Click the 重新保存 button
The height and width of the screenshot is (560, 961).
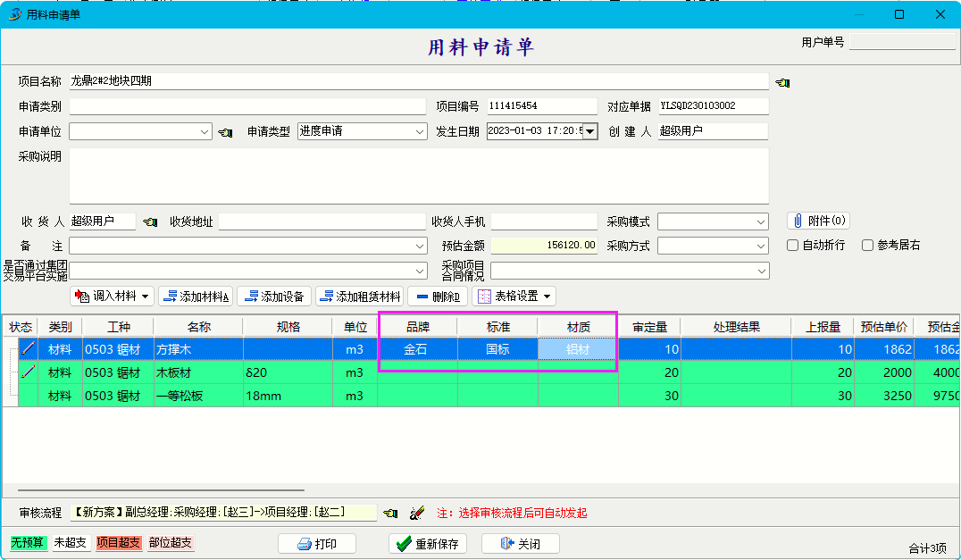pos(428,544)
